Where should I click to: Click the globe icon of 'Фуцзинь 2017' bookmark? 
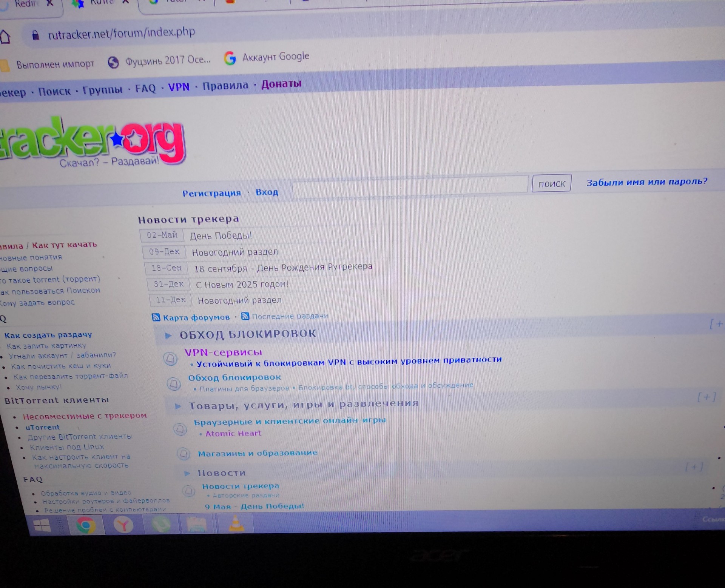[113, 62]
